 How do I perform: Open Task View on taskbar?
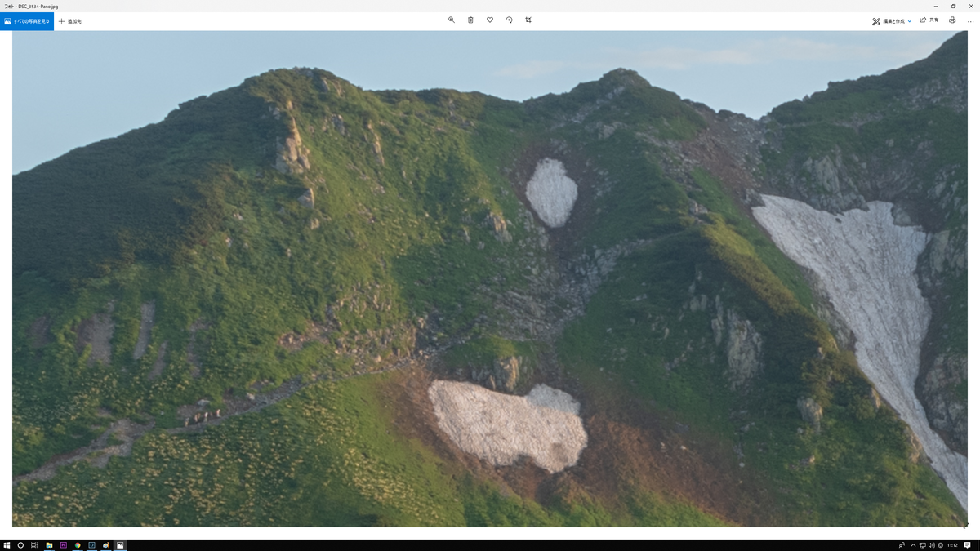pos(34,544)
